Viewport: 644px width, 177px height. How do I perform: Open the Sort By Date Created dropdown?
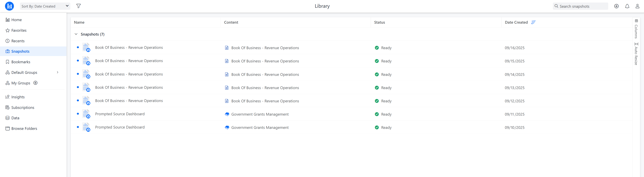[x=45, y=6]
